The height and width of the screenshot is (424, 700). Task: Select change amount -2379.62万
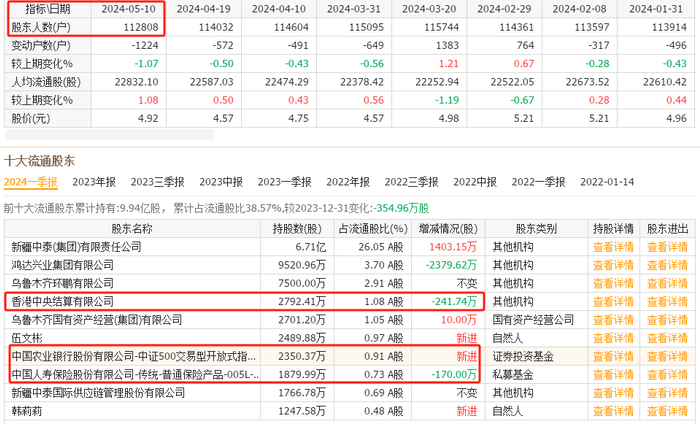pos(451,265)
